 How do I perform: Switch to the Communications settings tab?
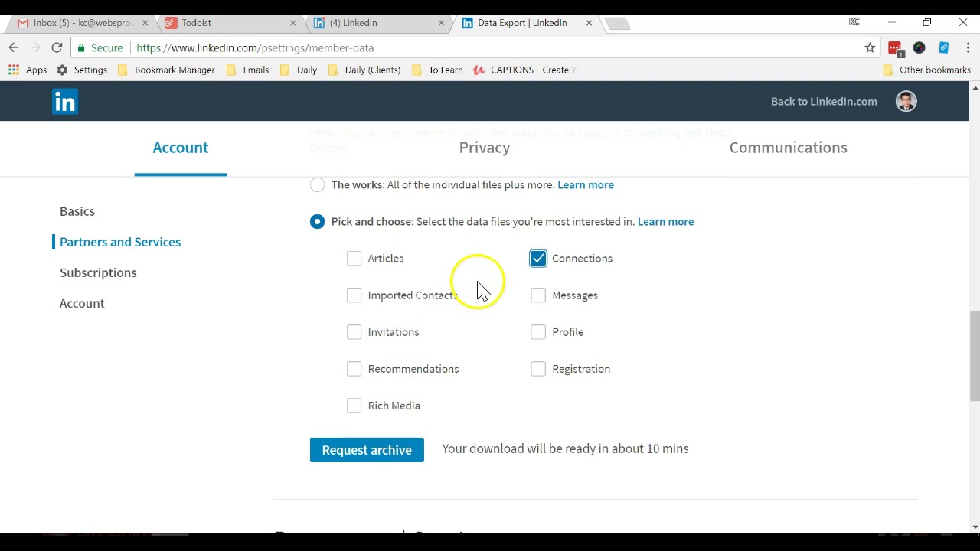[x=788, y=148]
